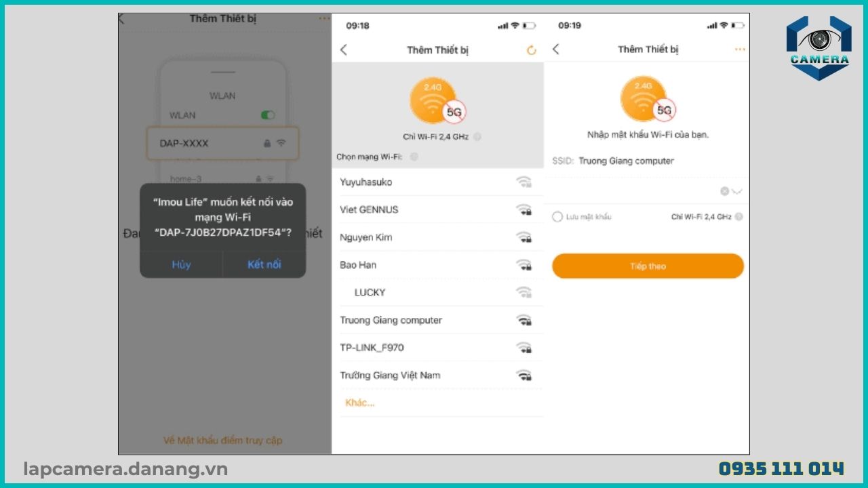Screen dimensions: 868x488
Task: Tap info icon next to Lưu mật khẩu row
Action: click(738, 217)
